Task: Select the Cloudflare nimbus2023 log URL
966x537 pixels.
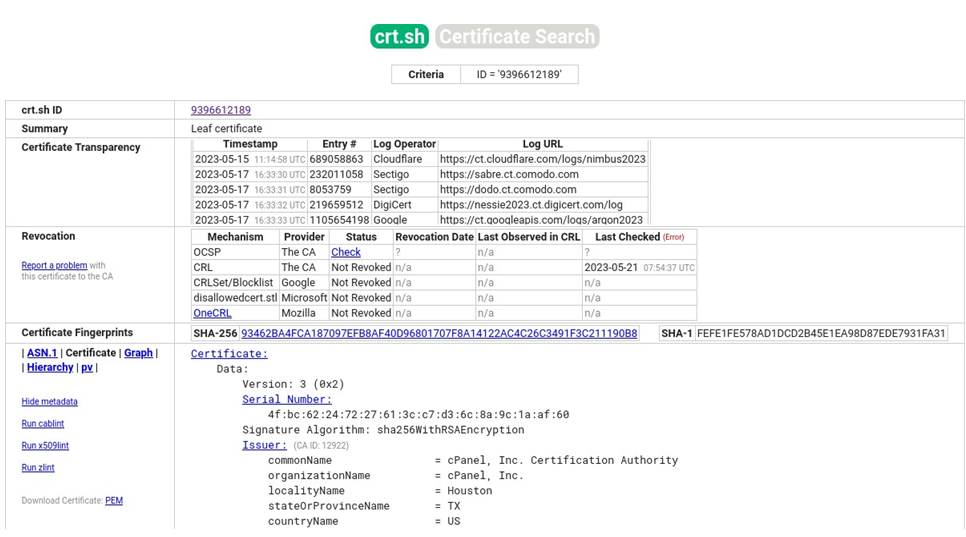Action: pyautogui.click(x=543, y=159)
